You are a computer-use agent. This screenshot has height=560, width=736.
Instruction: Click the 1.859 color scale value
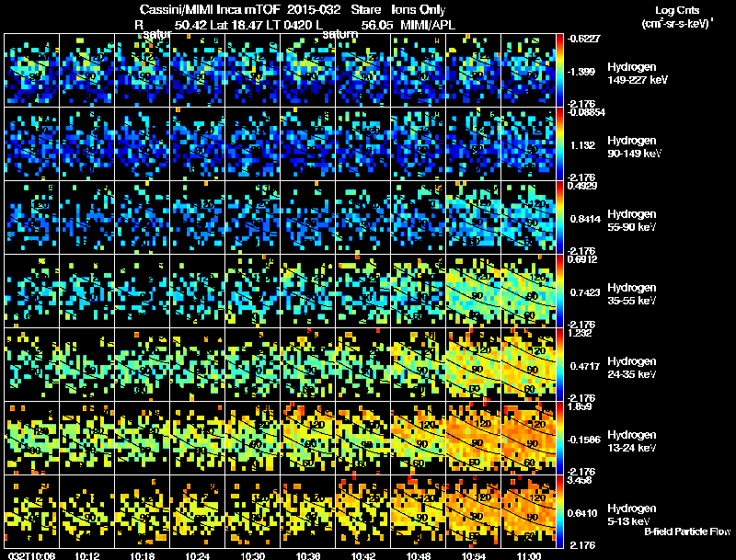tap(580, 406)
